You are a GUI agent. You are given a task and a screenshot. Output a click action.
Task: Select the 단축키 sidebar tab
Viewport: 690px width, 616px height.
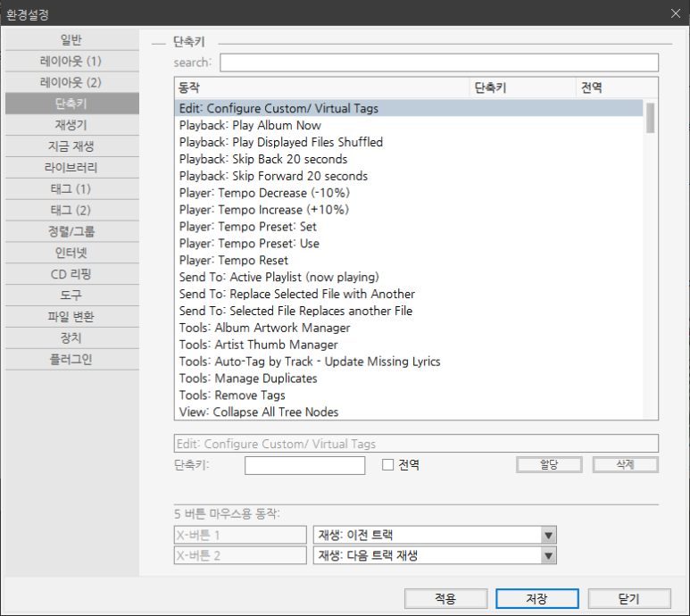[x=72, y=104]
